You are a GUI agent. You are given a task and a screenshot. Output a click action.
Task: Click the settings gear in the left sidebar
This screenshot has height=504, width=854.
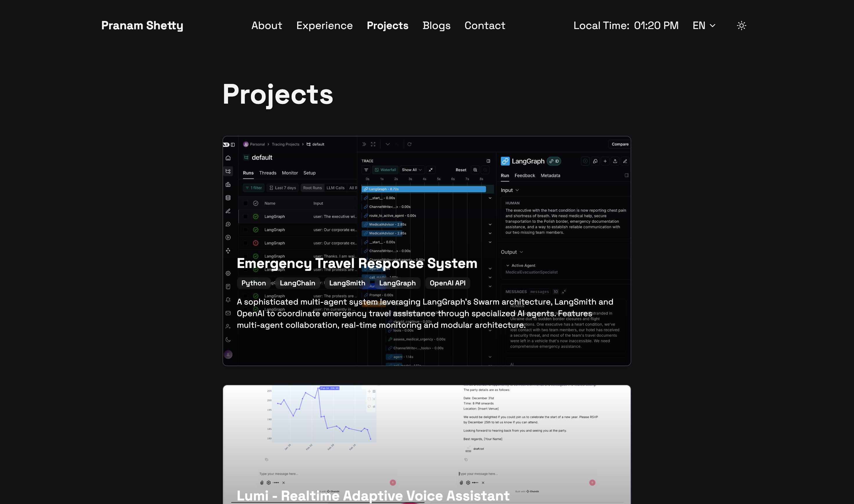[x=228, y=273]
